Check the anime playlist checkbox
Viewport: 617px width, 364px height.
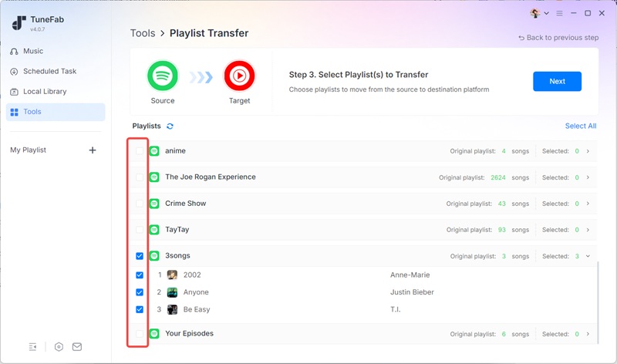[x=140, y=150]
